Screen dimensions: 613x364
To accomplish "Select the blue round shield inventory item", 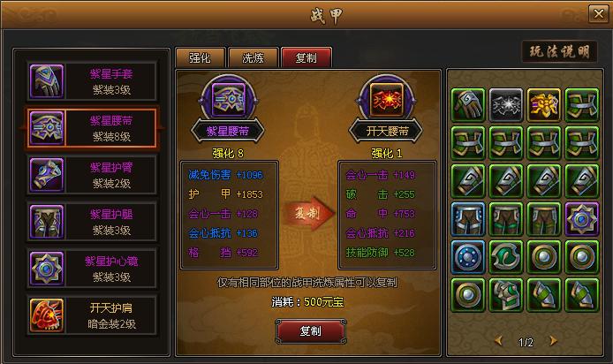I will (x=468, y=257).
